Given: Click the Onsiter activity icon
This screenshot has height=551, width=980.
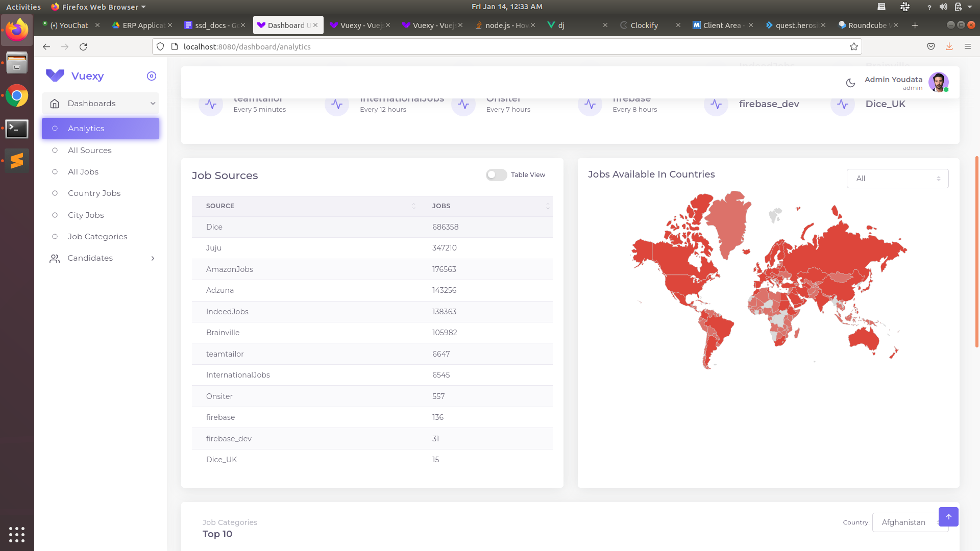Looking at the screenshot, I should (x=463, y=104).
